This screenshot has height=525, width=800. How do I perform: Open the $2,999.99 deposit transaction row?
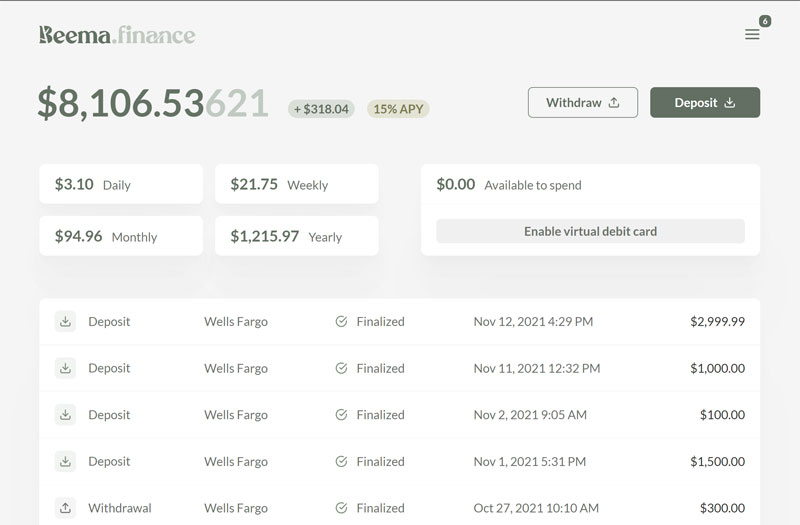click(x=400, y=322)
